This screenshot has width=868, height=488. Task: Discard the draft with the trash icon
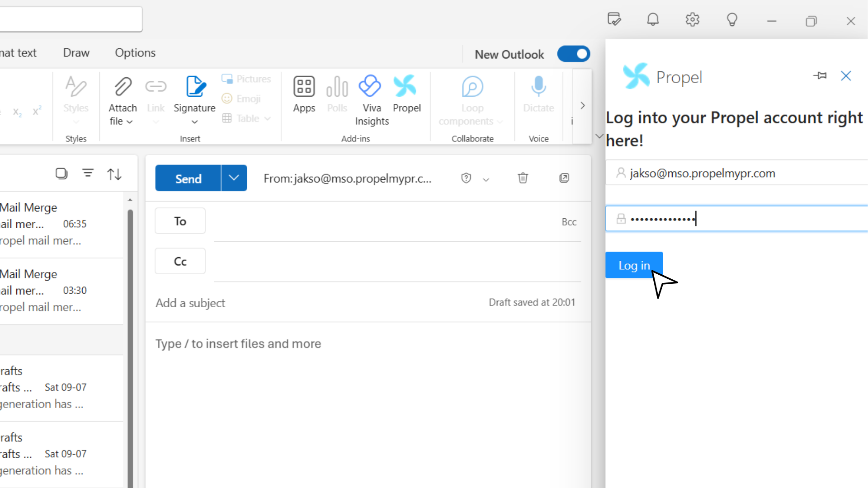[x=523, y=178]
